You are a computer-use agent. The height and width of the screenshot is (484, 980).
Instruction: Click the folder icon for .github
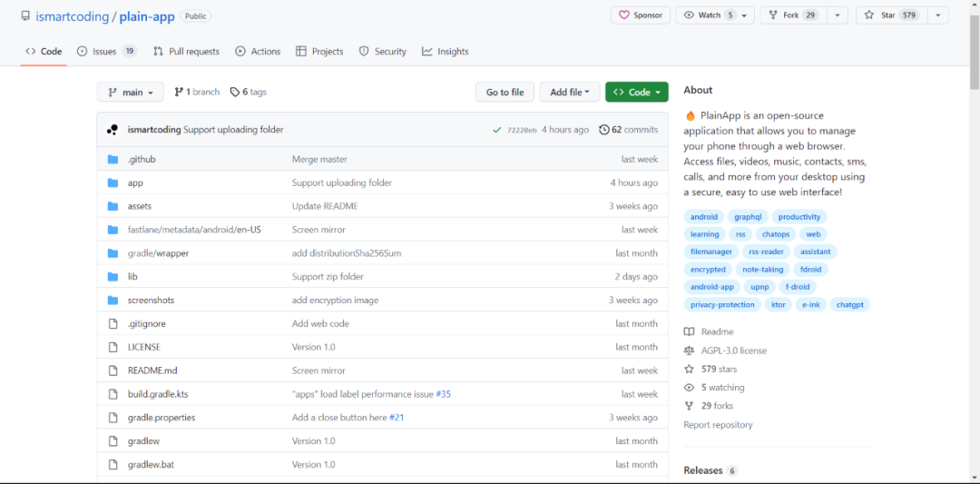click(x=113, y=160)
